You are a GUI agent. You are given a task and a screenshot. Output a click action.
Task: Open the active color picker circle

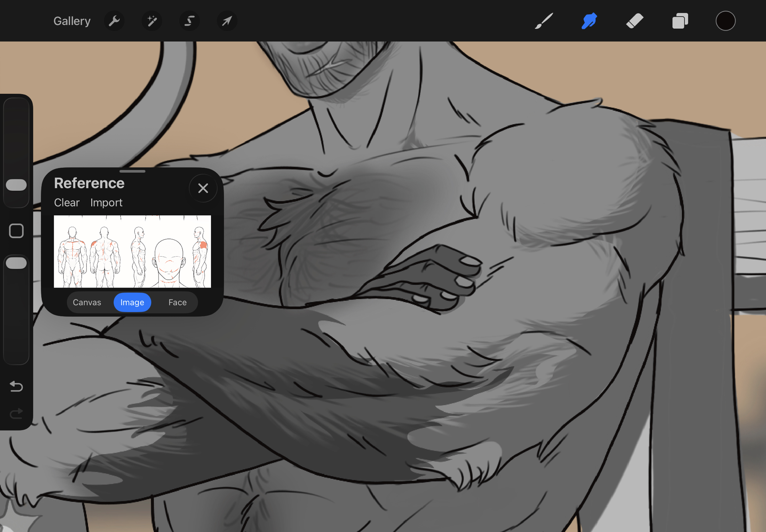tap(725, 21)
